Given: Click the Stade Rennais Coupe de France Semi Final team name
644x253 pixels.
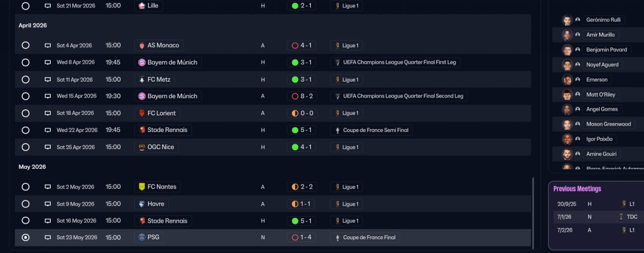Looking at the screenshot, I should 167,130.
